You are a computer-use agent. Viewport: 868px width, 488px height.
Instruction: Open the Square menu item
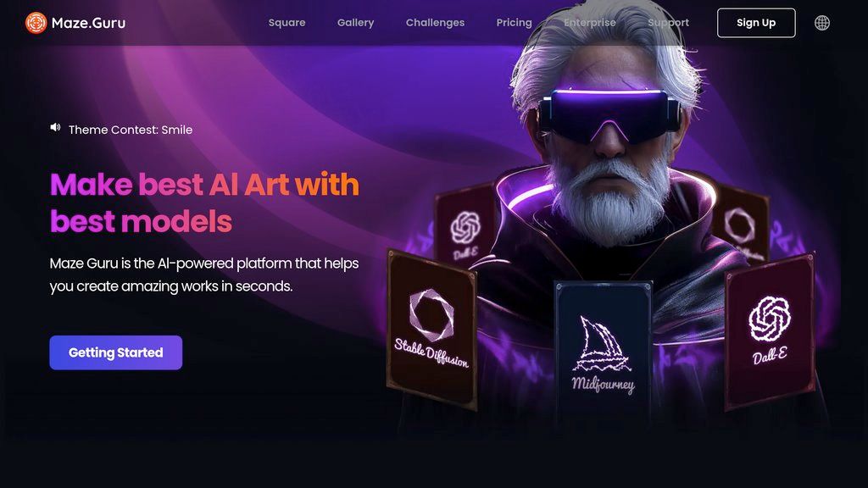pyautogui.click(x=287, y=23)
